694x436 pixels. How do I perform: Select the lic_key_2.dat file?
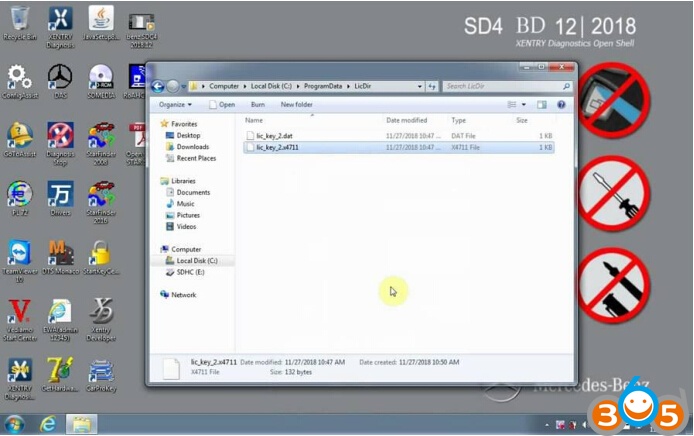point(398,136)
